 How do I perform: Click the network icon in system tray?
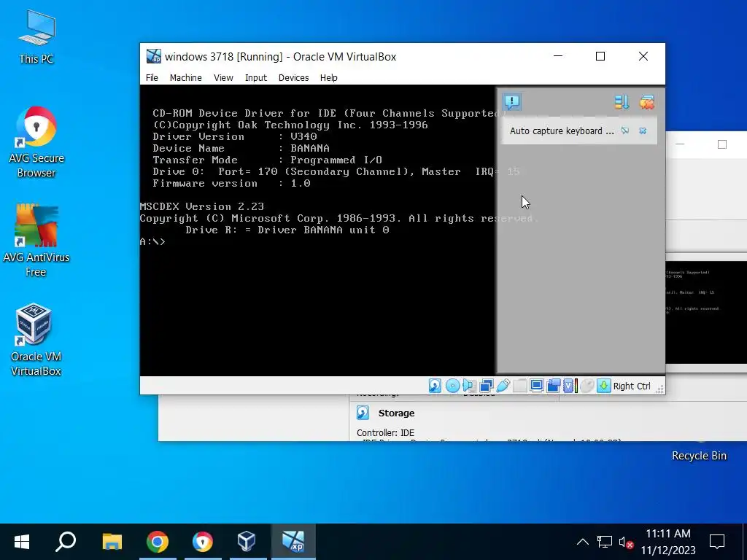point(605,542)
